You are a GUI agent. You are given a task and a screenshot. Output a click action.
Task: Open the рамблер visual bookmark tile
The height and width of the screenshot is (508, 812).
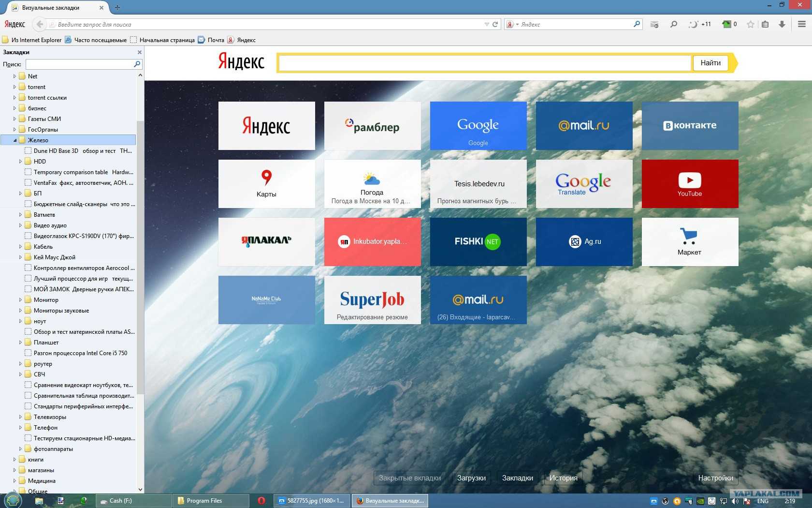click(x=372, y=126)
